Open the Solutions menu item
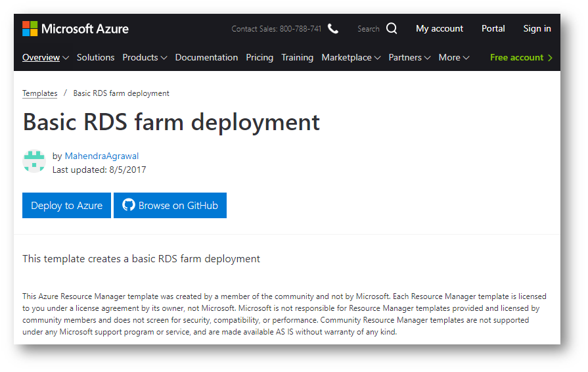Image resolution: width=588 pixels, height=372 pixels. coord(96,57)
